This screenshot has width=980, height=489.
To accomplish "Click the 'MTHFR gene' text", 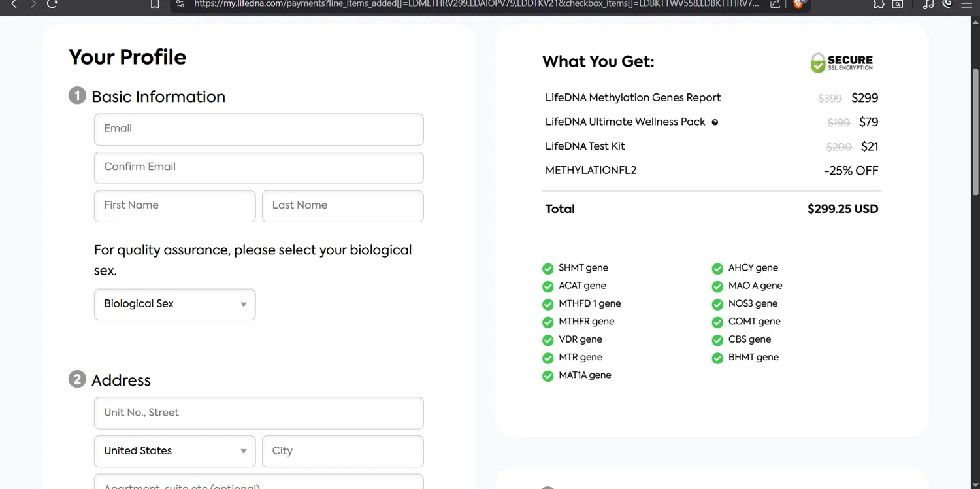I will pos(587,322).
